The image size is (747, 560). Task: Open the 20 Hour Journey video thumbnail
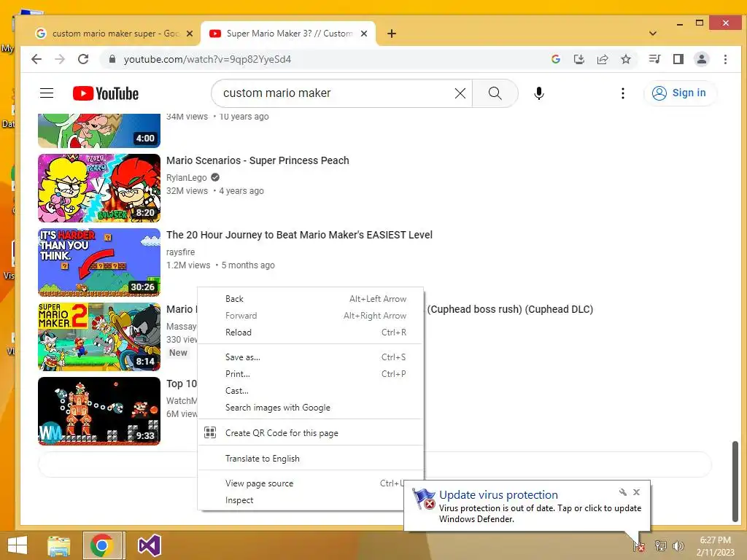(99, 262)
